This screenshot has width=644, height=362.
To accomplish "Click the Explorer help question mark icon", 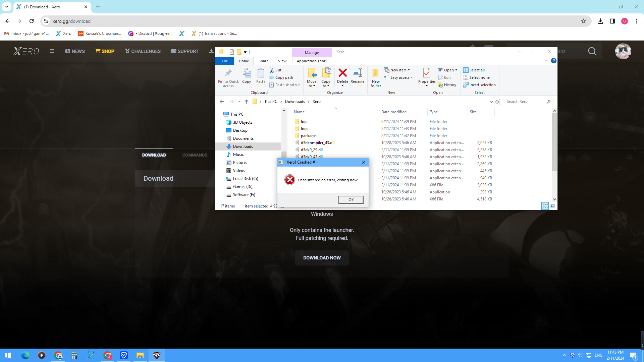I will [x=554, y=61].
